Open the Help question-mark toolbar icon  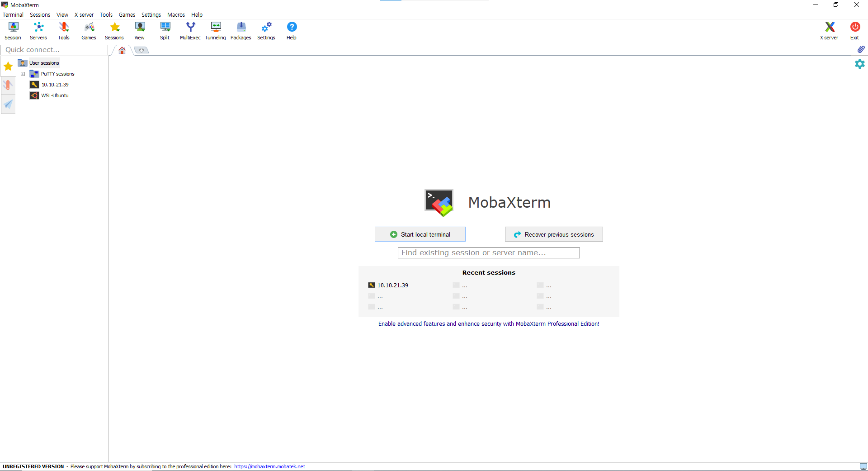coord(292,31)
